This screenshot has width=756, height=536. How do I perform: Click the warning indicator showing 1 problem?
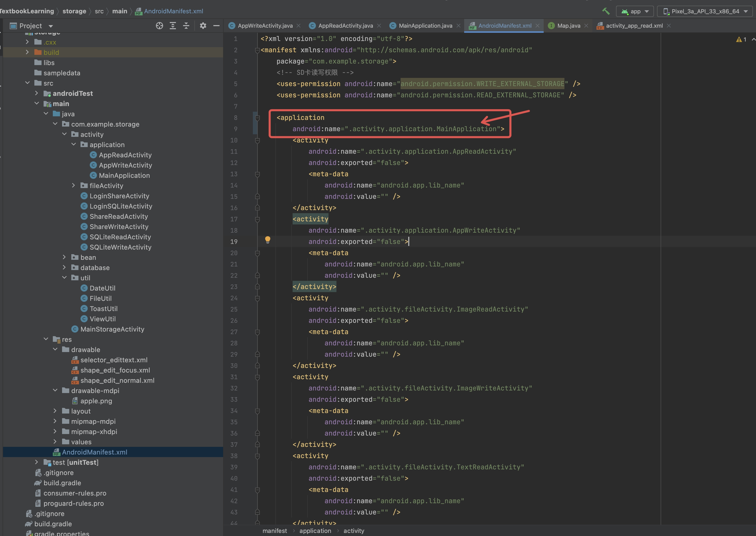(x=741, y=40)
